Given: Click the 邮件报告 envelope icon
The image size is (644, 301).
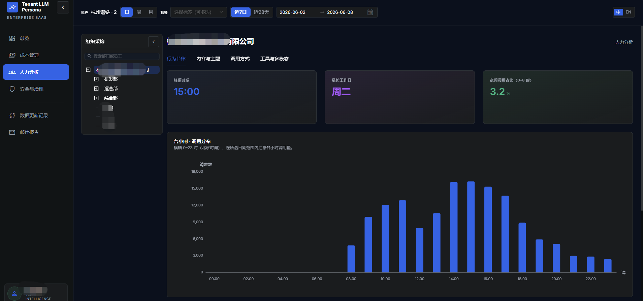Looking at the screenshot, I should tap(12, 132).
